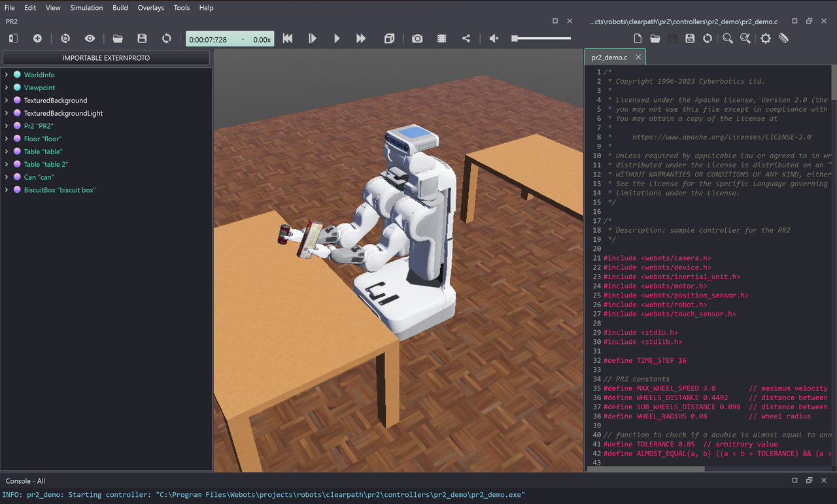The height and width of the screenshot is (504, 837).
Task: Expand the WorldInfo tree node
Action: (7, 75)
